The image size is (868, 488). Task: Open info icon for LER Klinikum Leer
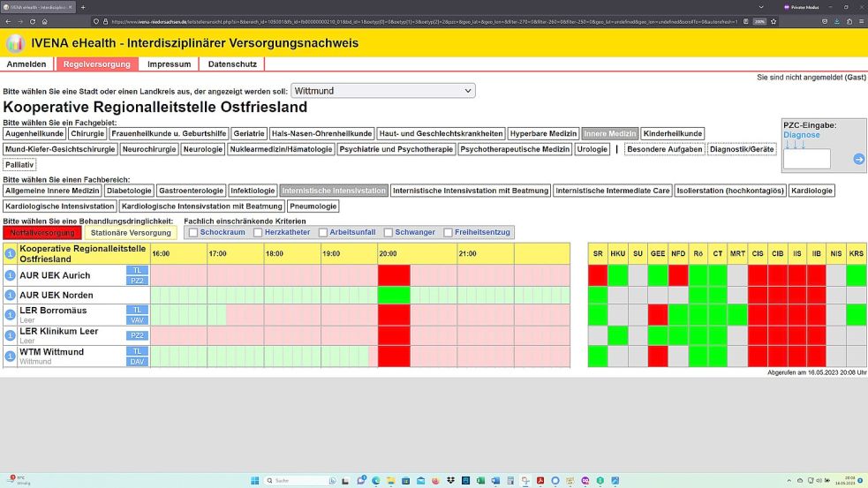coord(10,335)
